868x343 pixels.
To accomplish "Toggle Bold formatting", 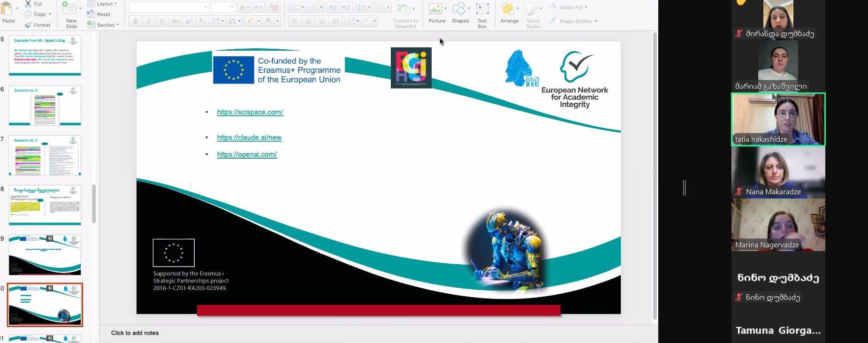I will point(136,21).
